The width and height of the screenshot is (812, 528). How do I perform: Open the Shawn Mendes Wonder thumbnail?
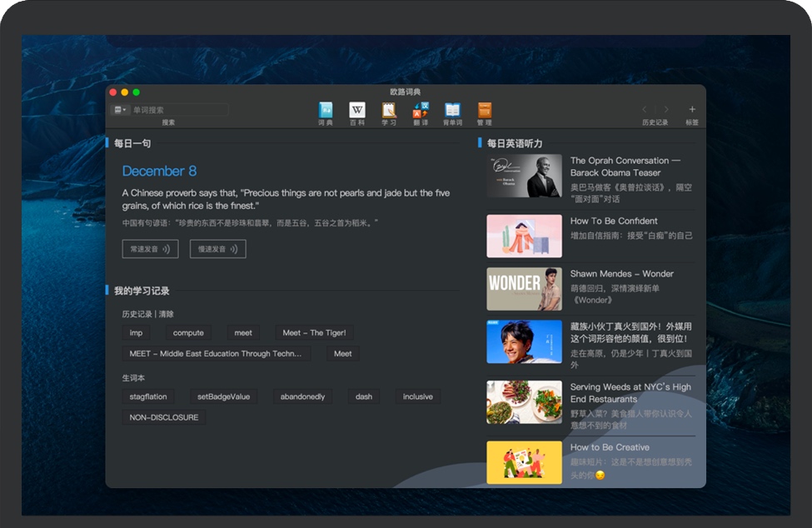click(x=524, y=289)
